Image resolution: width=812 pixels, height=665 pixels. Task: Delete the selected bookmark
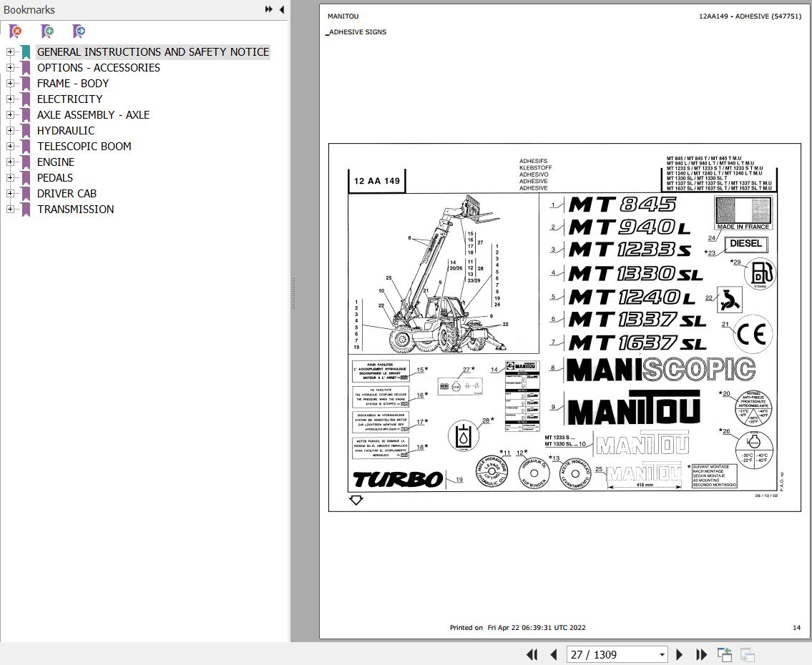[x=15, y=32]
